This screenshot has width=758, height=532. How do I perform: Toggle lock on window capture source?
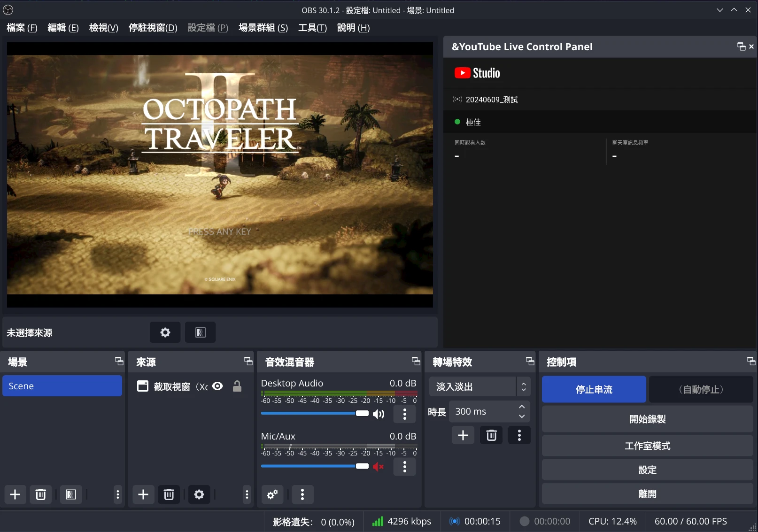click(237, 386)
